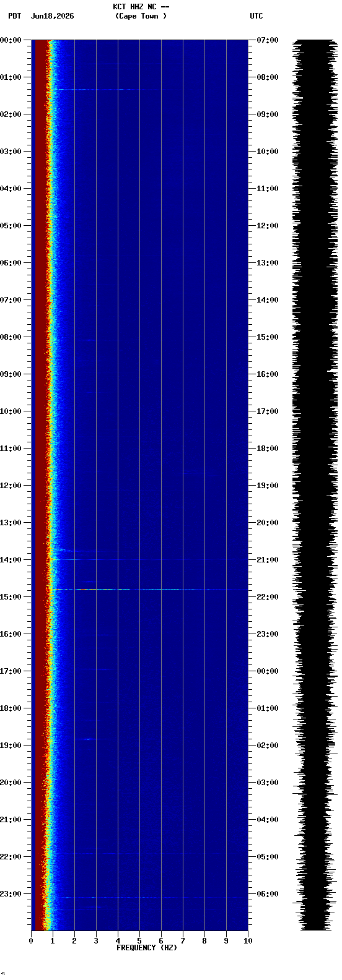Click the 9 Hz frequency tick label

pos(226,941)
